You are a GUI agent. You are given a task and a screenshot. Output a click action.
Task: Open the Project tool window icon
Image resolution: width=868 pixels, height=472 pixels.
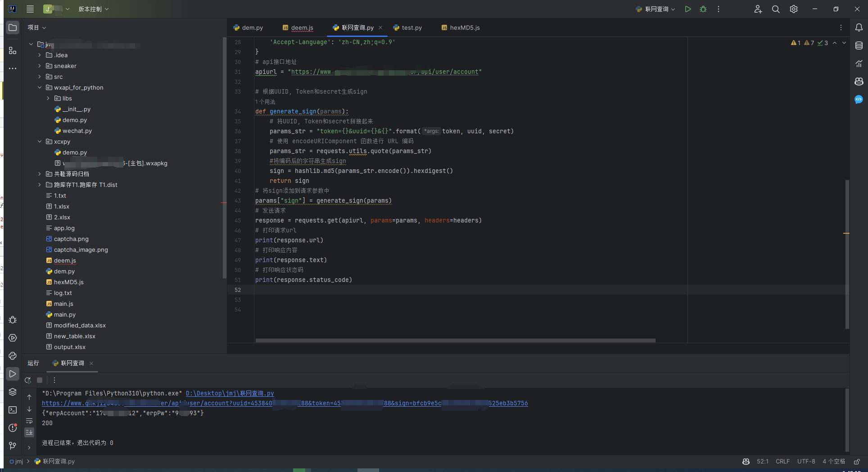tap(13, 27)
